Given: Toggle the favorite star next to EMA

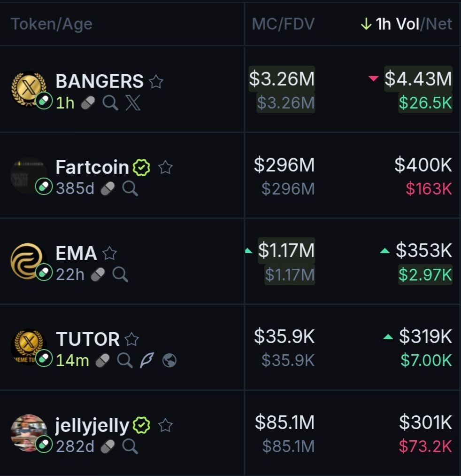Looking at the screenshot, I should 109,253.
